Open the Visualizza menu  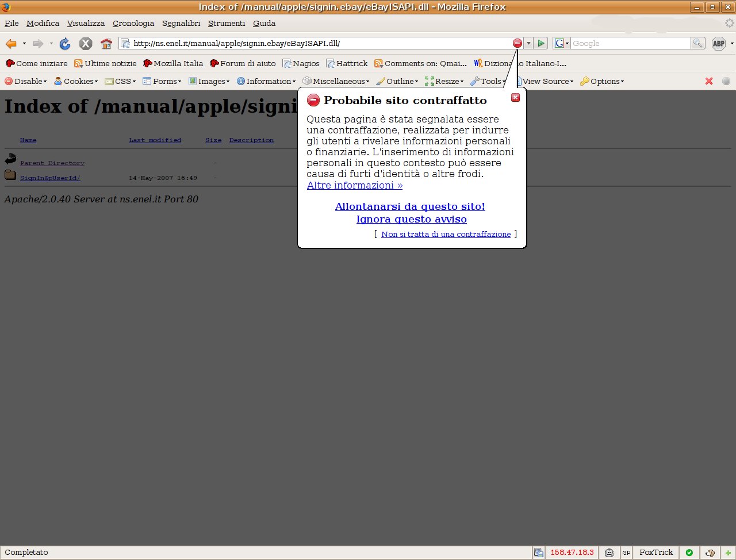(86, 23)
